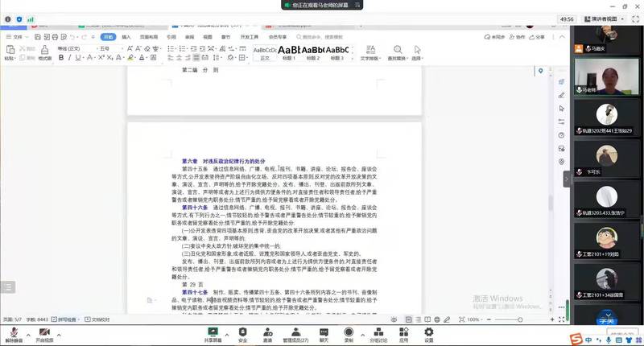Image resolution: width=644 pixels, height=346 pixels.
Task: Open 分组讨论 breakout rooms
Action: [x=378, y=331]
